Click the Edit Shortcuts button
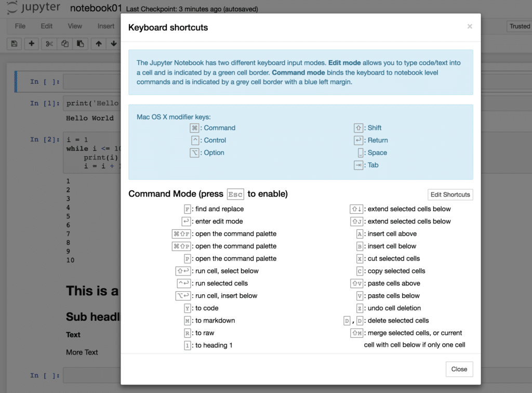Image resolution: width=532 pixels, height=393 pixels. coord(450,194)
